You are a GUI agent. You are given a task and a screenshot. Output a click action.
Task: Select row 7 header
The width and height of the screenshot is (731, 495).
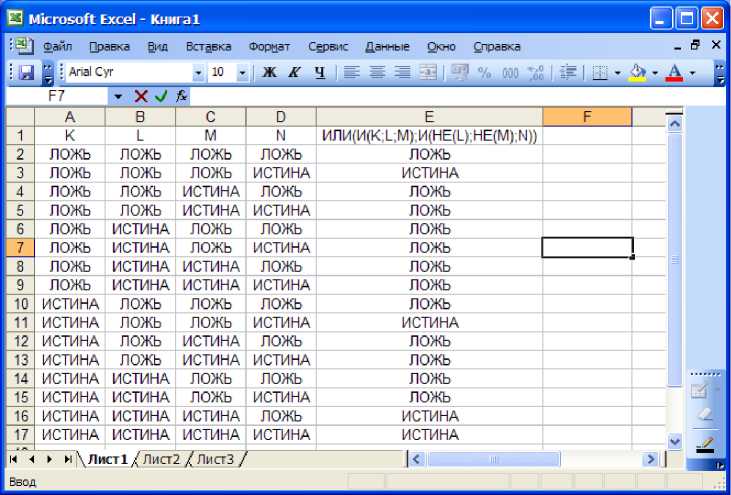click(20, 248)
